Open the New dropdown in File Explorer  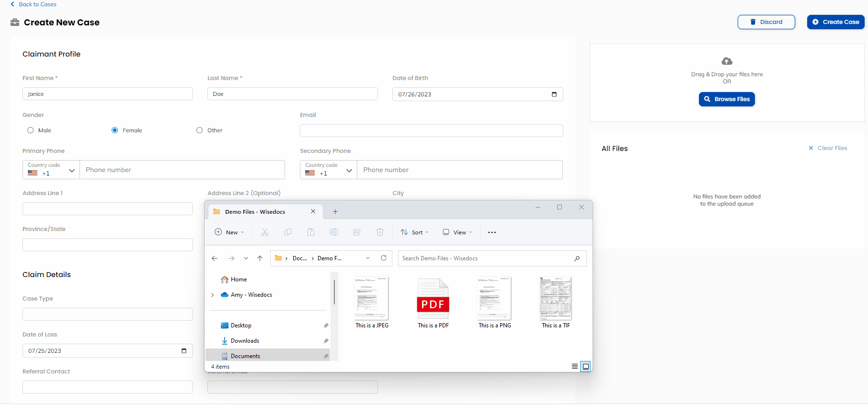pos(229,232)
